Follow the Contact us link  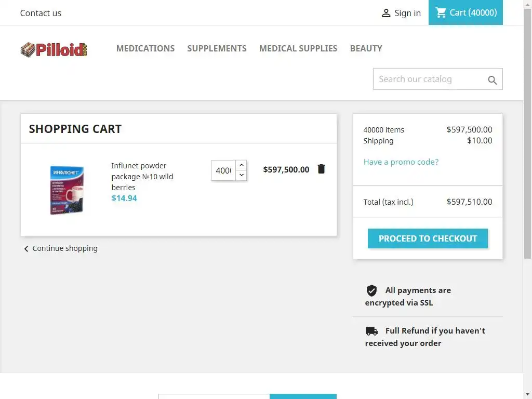coord(41,13)
